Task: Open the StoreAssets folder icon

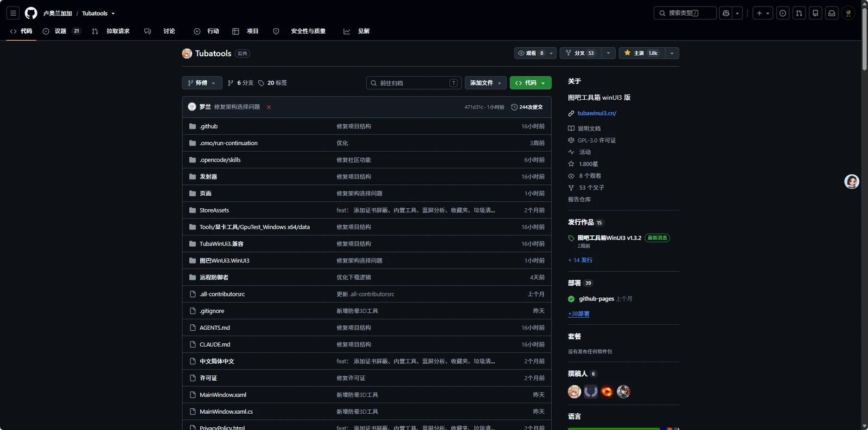Action: 193,210
